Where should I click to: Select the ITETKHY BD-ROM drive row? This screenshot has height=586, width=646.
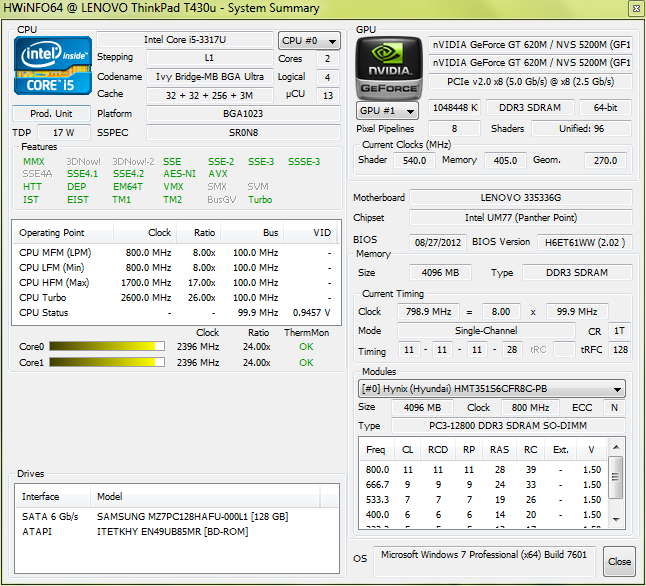click(155, 530)
